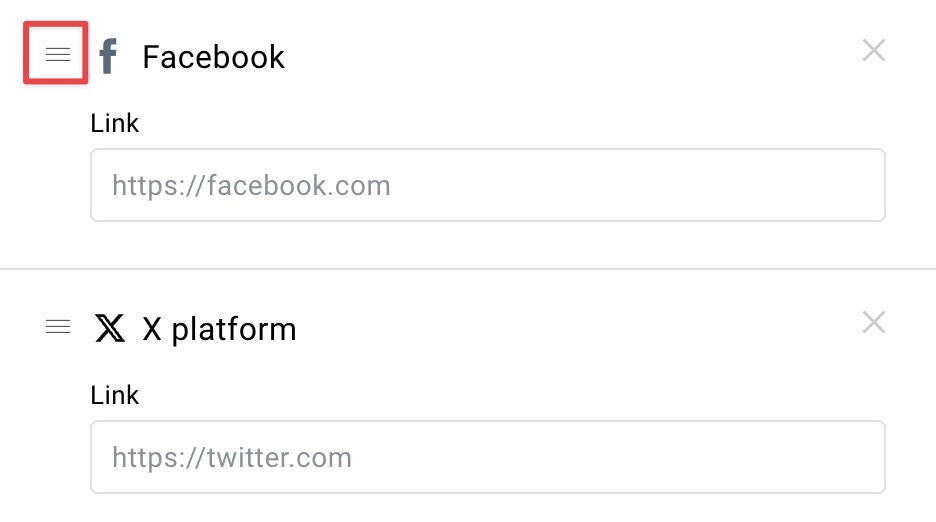Image resolution: width=936 pixels, height=522 pixels.
Task: Click the dark f icon next to Facebook
Action: [108, 56]
